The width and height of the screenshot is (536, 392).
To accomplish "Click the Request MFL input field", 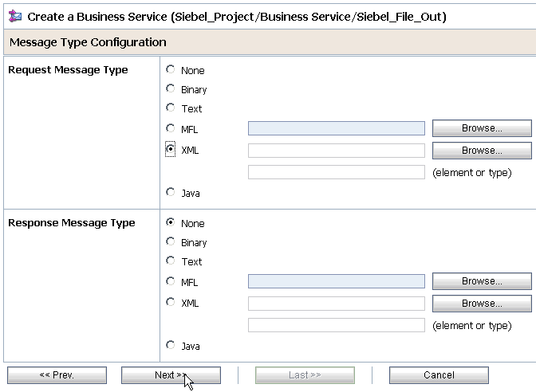I will [337, 128].
